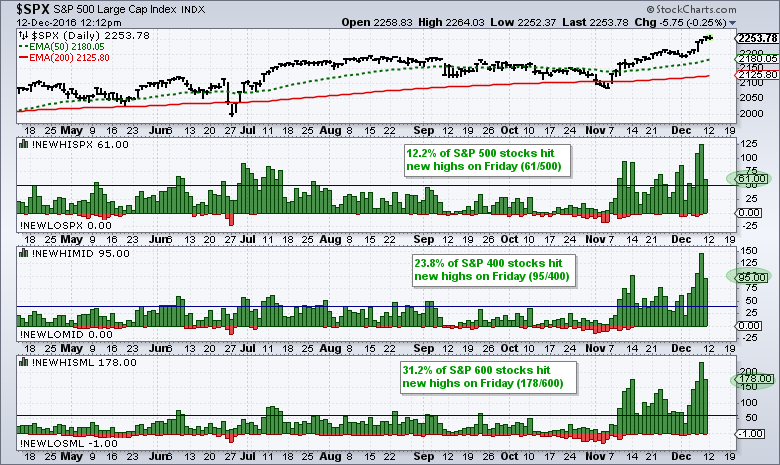Viewport: 780px width, 465px height.
Task: Select the !NEWLOSML -1.00 indicator label
Action: pyautogui.click(x=69, y=443)
